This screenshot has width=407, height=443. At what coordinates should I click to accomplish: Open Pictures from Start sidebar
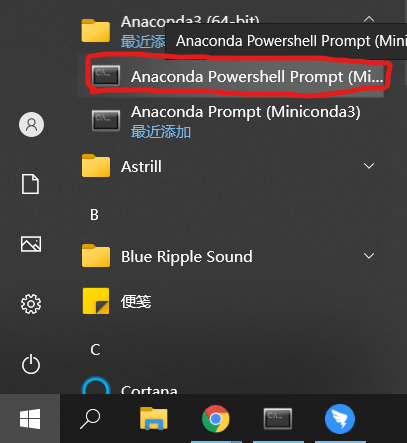(x=31, y=244)
